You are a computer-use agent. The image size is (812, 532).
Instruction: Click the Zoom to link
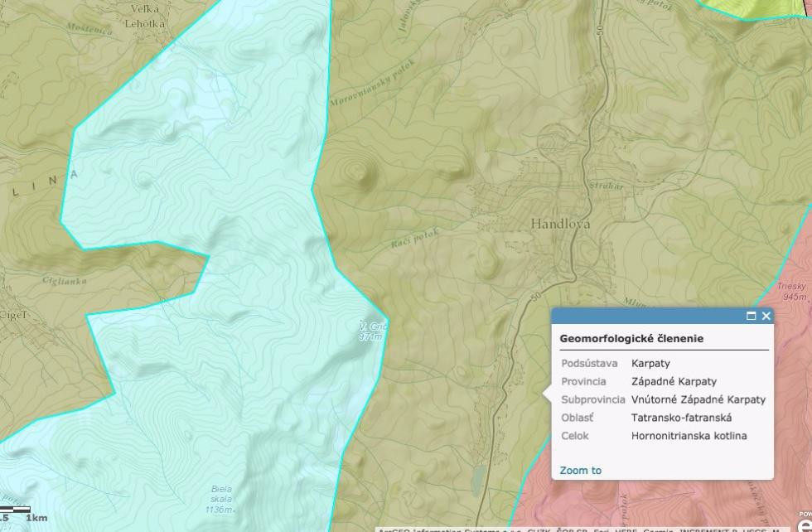[x=580, y=471]
